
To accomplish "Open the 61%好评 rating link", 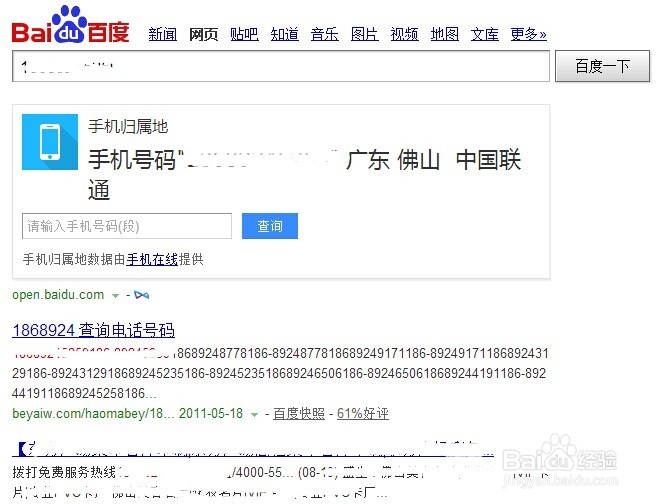I will pos(363,414).
